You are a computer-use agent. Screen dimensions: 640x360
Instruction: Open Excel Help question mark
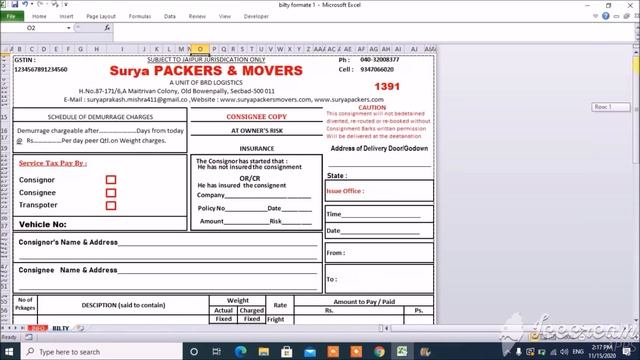[x=606, y=16]
